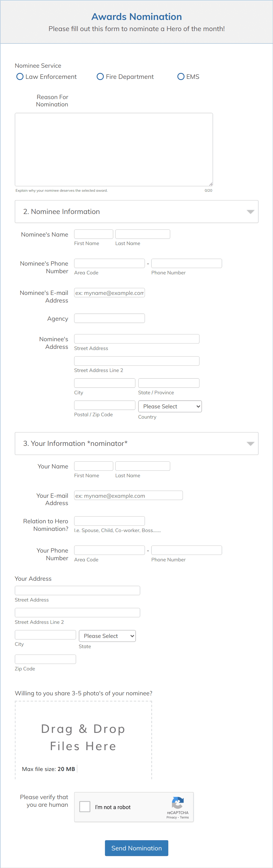Select the EMS service option
Screen dimensions: 273x868
pyautogui.click(x=181, y=77)
